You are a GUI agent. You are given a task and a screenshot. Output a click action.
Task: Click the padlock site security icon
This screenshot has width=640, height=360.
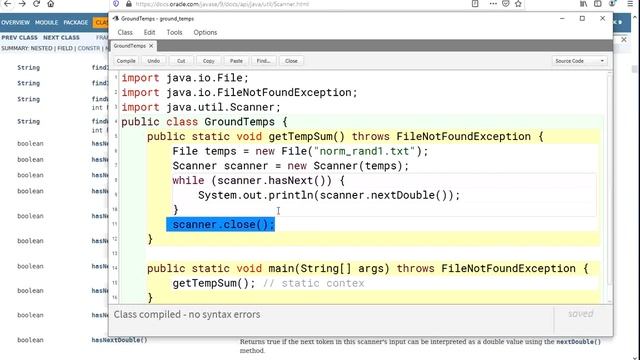click(129, 4)
